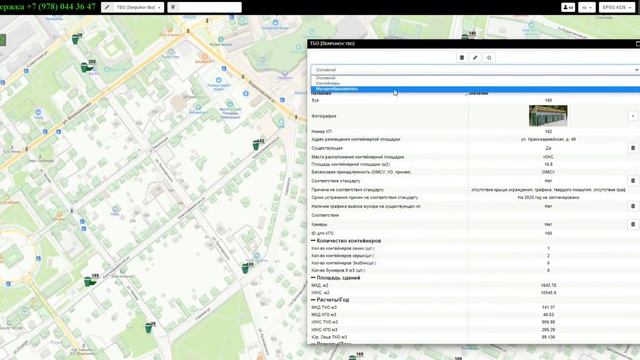The width and height of the screenshot is (640, 360).
Task: Select trash bin marker 200 on map
Action: pyautogui.click(x=86, y=67)
